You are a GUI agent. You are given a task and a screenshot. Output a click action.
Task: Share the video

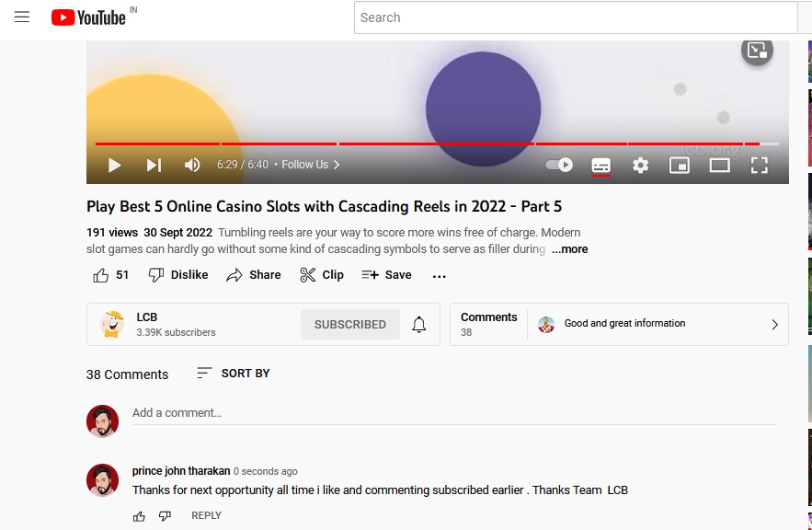253,275
